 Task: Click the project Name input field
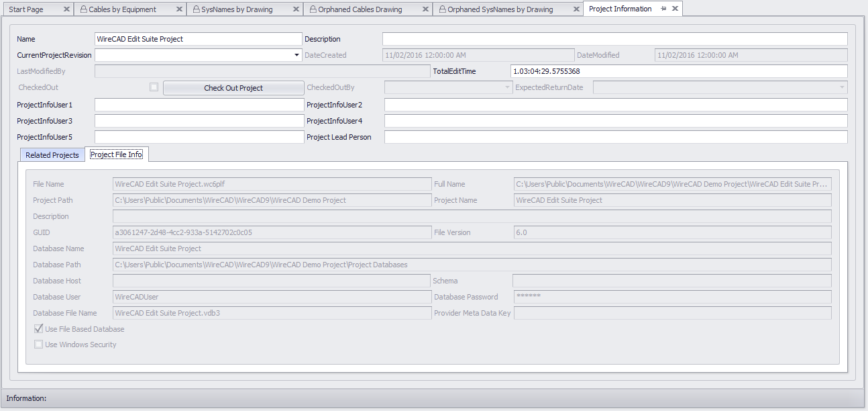coord(199,39)
